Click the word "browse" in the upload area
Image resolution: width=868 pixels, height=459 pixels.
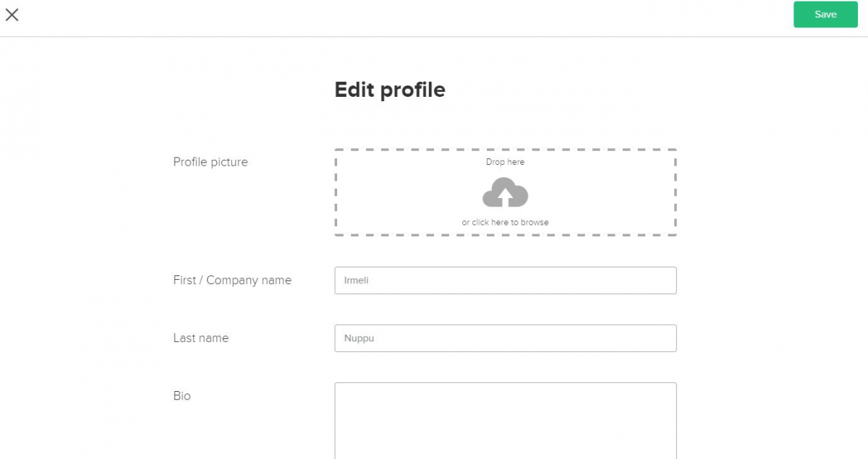535,223
